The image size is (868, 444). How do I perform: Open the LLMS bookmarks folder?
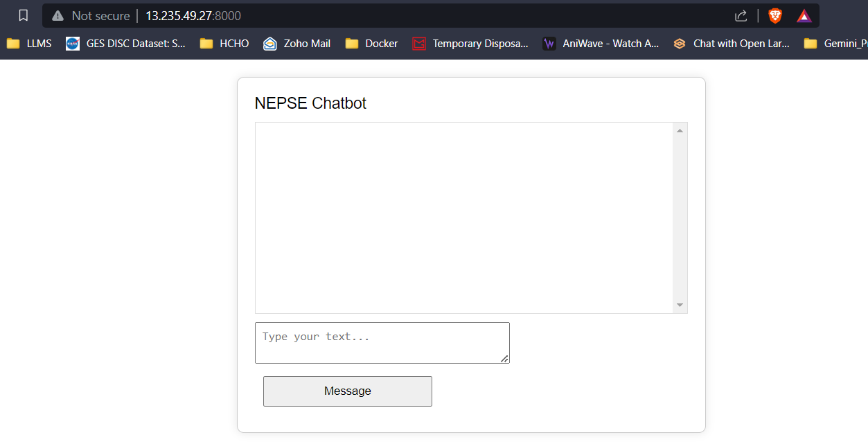click(29, 44)
